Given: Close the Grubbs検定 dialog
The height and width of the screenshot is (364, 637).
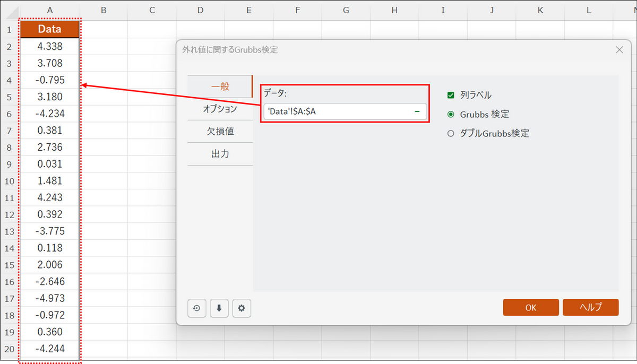Looking at the screenshot, I should (x=619, y=50).
